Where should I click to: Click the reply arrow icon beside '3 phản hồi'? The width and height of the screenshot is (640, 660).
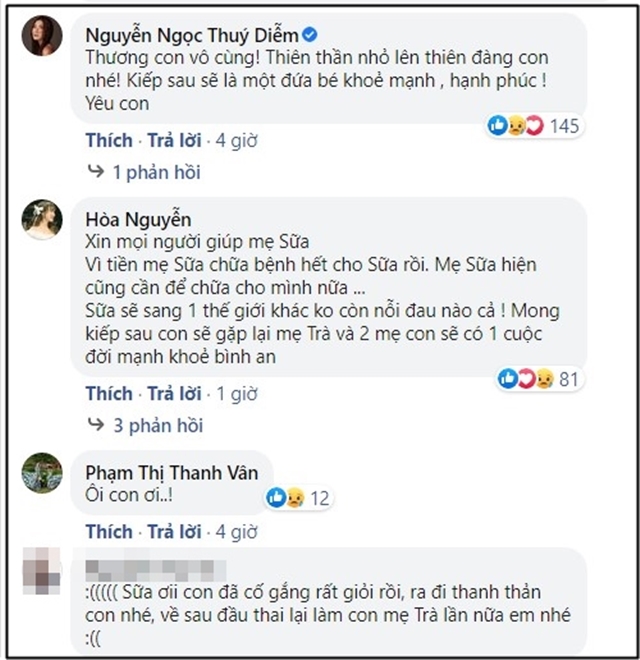tap(96, 425)
